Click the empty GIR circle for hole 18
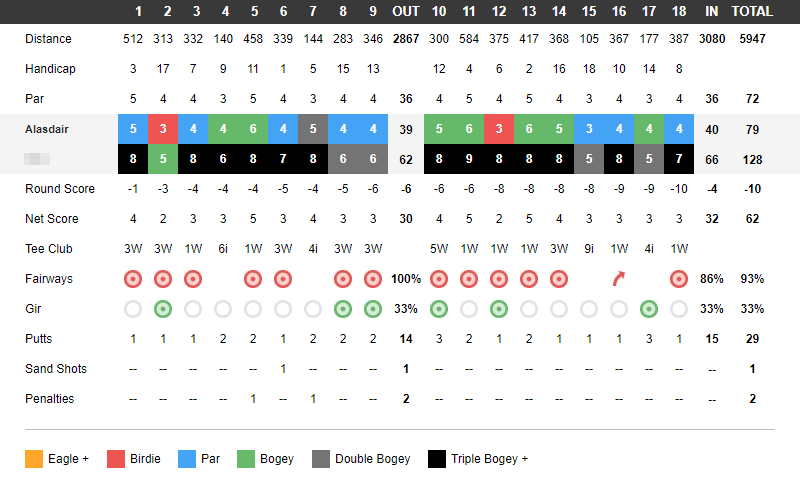This screenshot has height=479, width=800. [679, 309]
